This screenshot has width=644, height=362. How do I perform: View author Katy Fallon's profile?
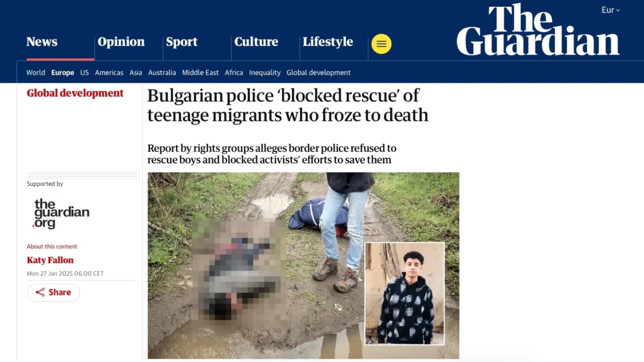(x=50, y=260)
